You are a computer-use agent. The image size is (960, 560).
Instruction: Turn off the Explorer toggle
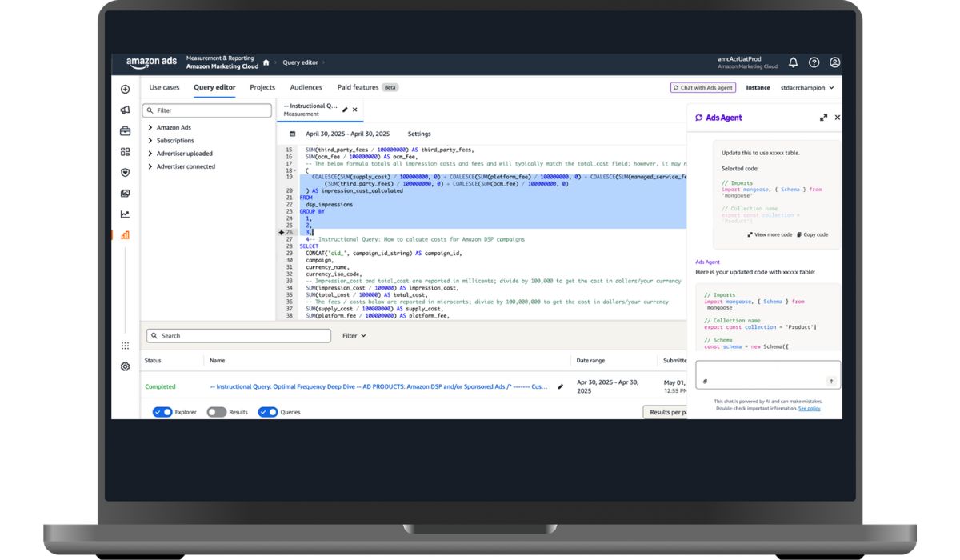tap(162, 412)
